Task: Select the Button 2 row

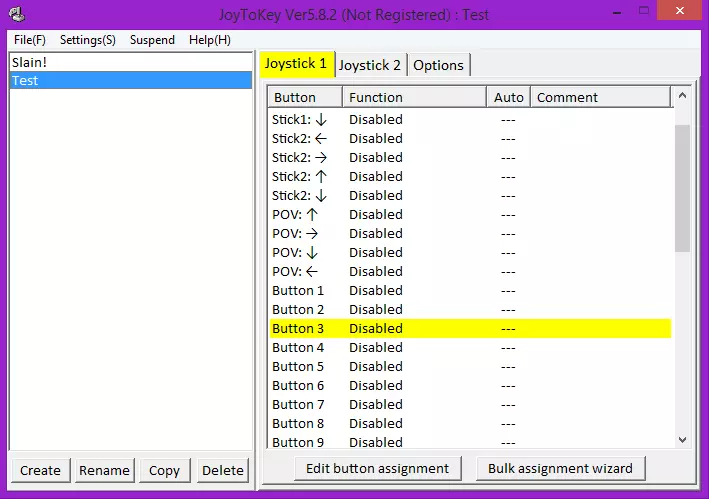Action: 470,309
